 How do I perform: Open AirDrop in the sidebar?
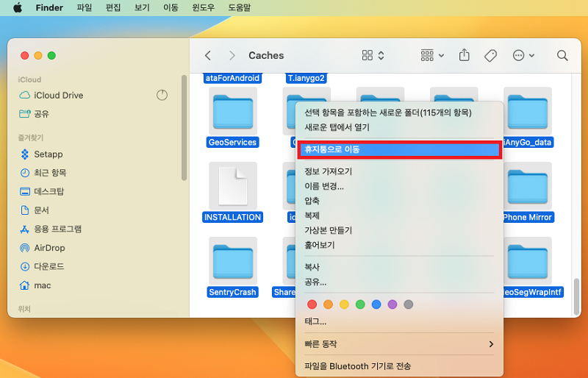(x=49, y=248)
